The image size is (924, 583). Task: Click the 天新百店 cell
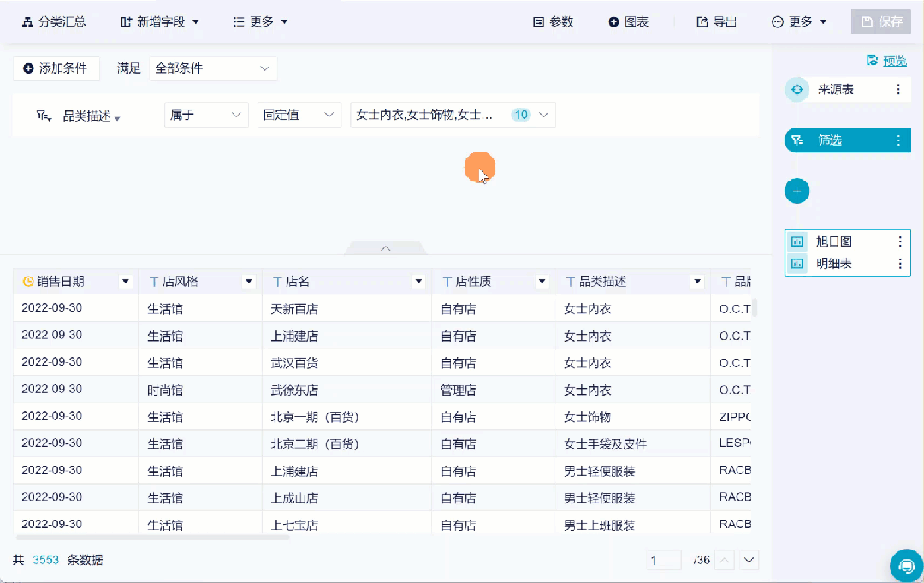(294, 309)
